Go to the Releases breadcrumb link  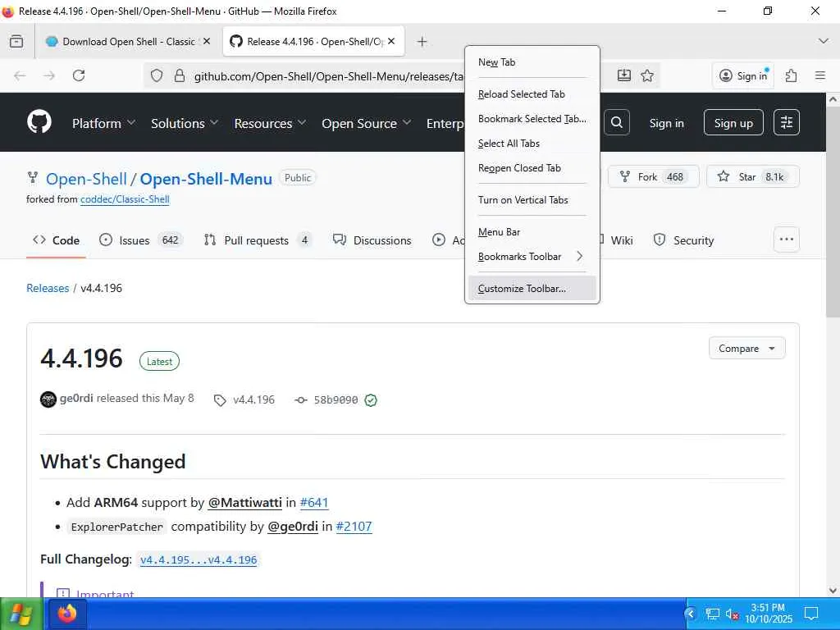48,288
